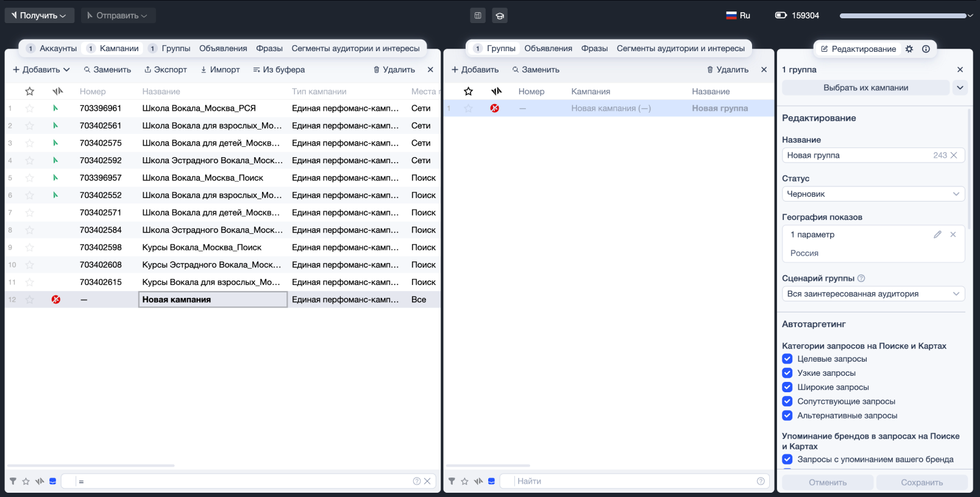Open settings gear next to Редактирование tab
Screen dimensions: 980x497
(x=909, y=49)
